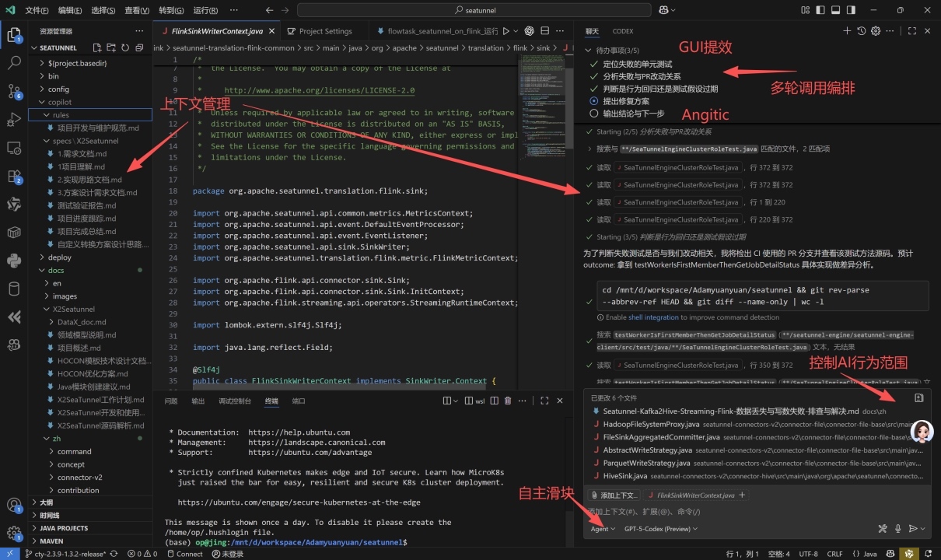This screenshot has width=941, height=560.
Task: Show chat history icon
Action: (x=861, y=31)
